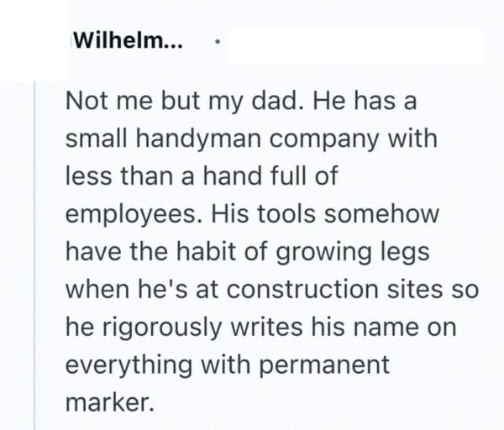This screenshot has height=430, width=504.
Task: Click the dot separator beside the username
Action: pyautogui.click(x=217, y=42)
